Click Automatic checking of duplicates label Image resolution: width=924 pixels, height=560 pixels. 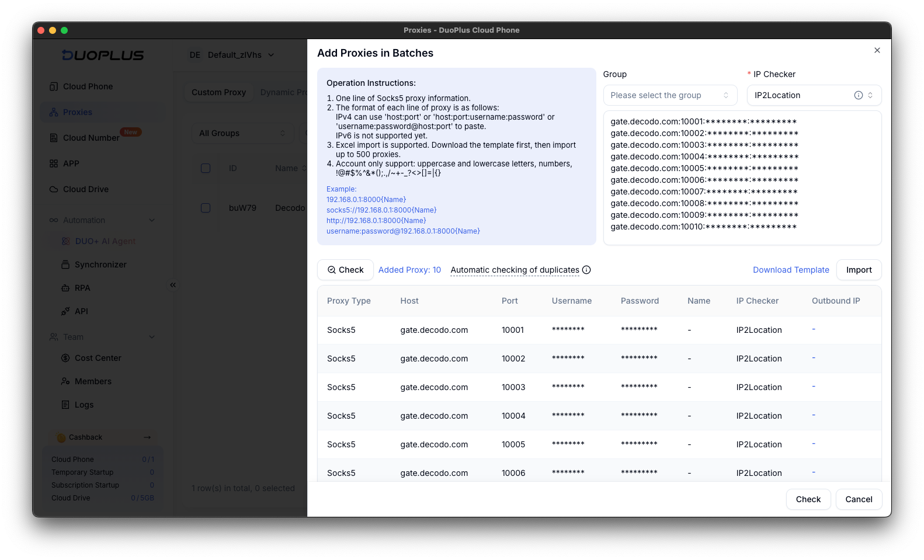click(x=515, y=270)
